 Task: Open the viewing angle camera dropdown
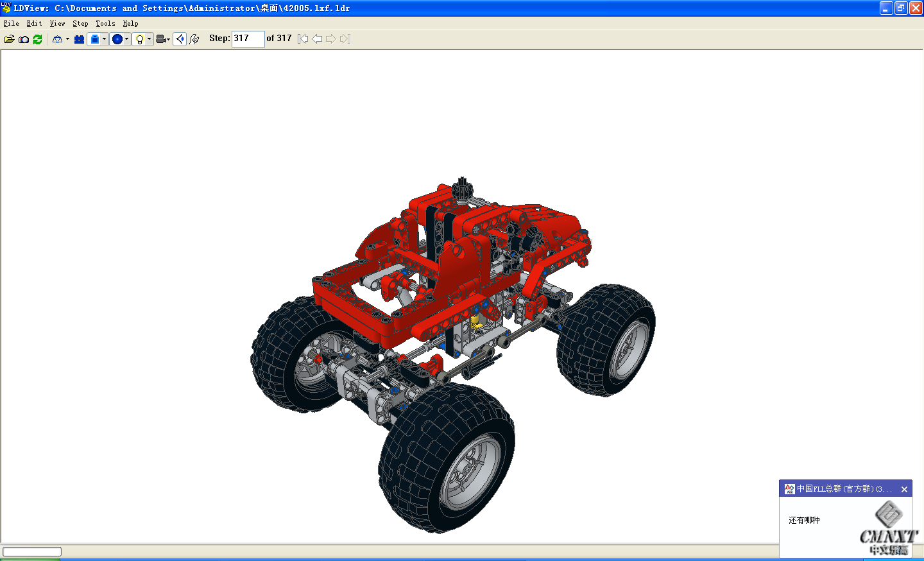pos(163,39)
